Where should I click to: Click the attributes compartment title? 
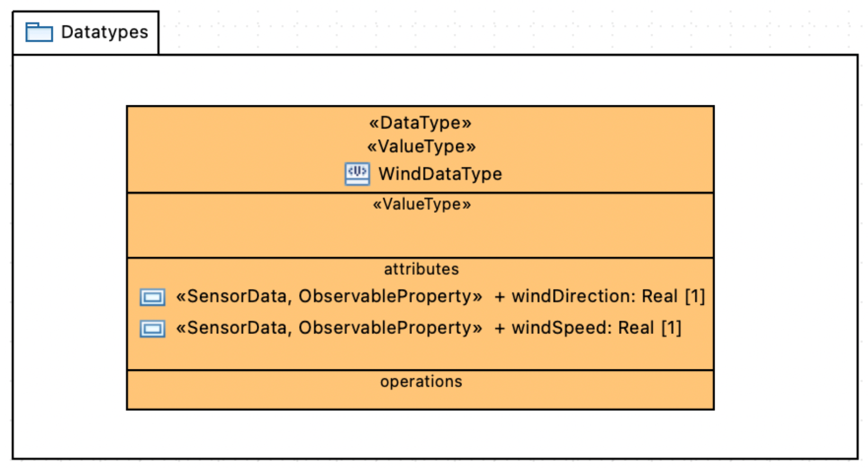[421, 269]
